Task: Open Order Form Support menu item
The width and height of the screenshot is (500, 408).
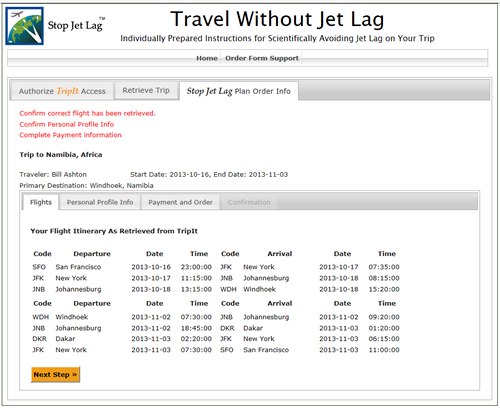Action: 262,58
